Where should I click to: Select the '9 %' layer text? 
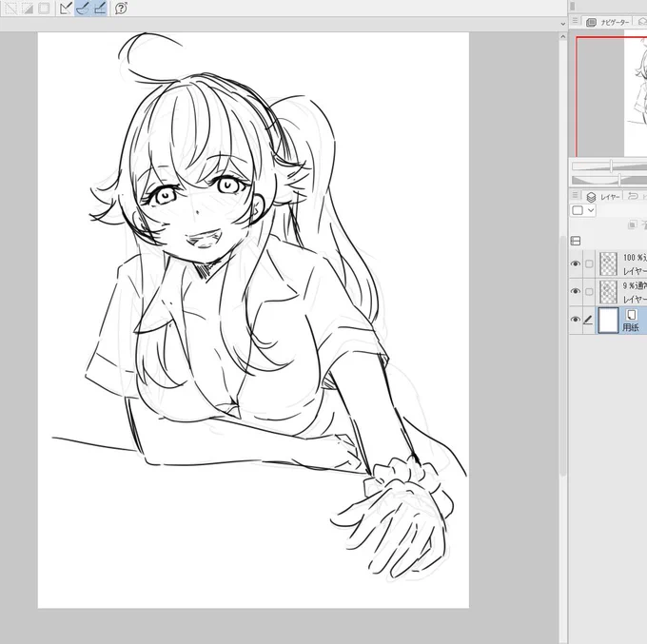point(635,285)
